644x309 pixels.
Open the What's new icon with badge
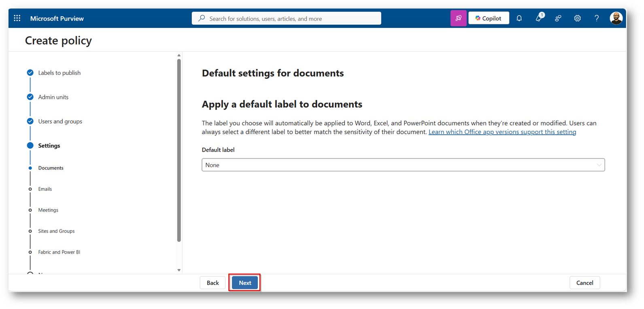pos(539,18)
